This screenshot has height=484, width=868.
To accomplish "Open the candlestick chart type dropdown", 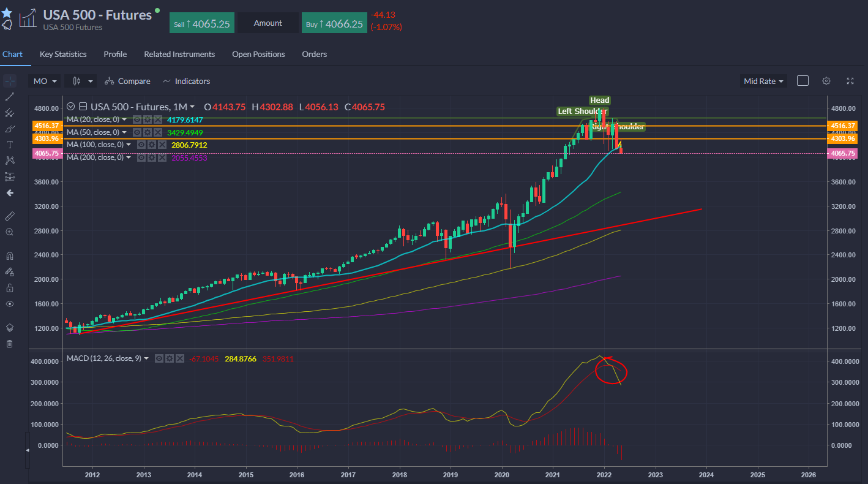I will coord(81,81).
